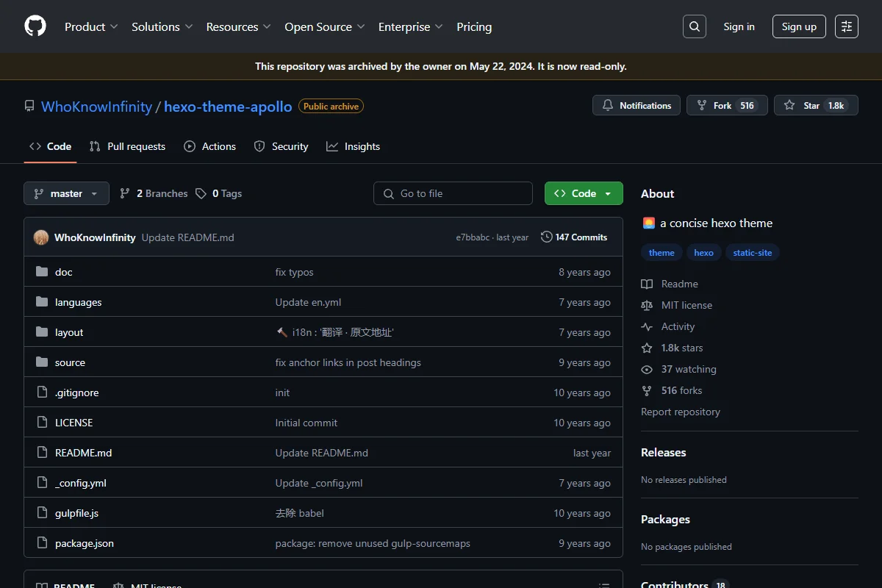Click the doc folder icon
882x588 pixels.
[x=42, y=272]
